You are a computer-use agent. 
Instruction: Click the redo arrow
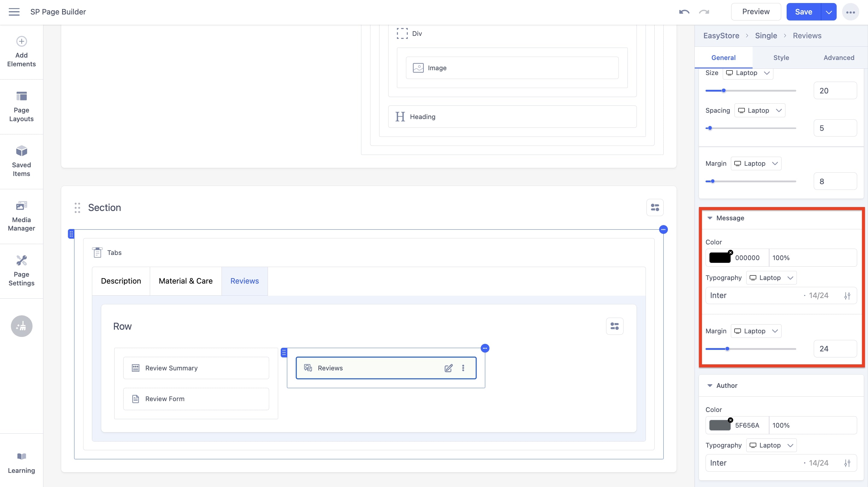point(703,11)
